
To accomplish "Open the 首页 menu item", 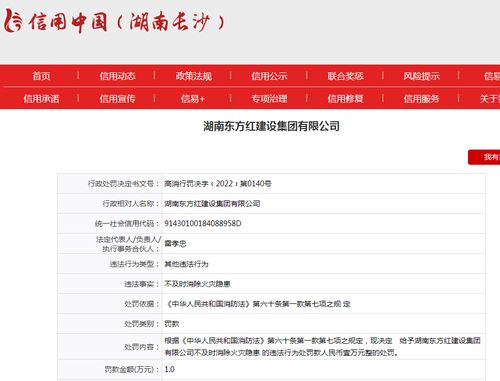I will (41, 76).
